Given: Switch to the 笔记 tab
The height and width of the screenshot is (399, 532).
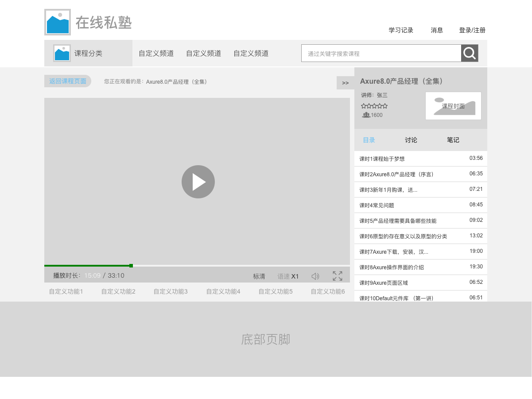Looking at the screenshot, I should point(453,140).
